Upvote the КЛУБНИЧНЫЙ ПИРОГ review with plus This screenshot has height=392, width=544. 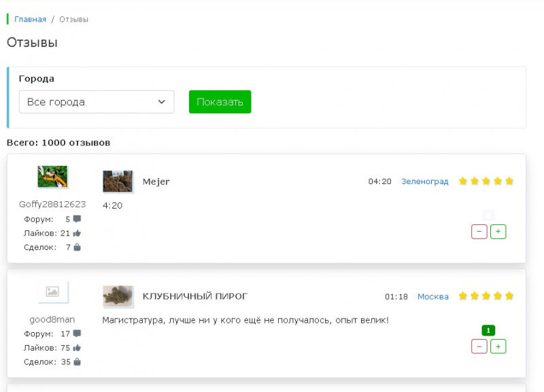(x=498, y=346)
